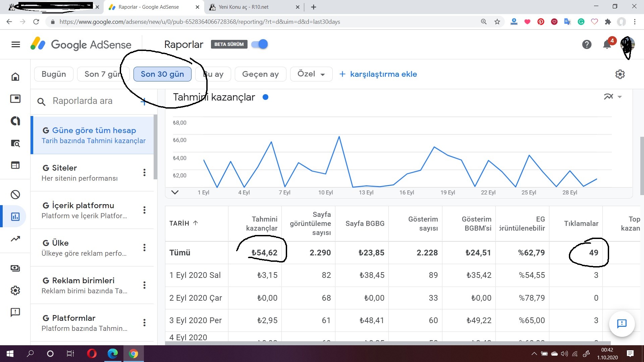Toggle the Beta Sürüm switch
Screen dimensions: 644x362
click(x=260, y=44)
